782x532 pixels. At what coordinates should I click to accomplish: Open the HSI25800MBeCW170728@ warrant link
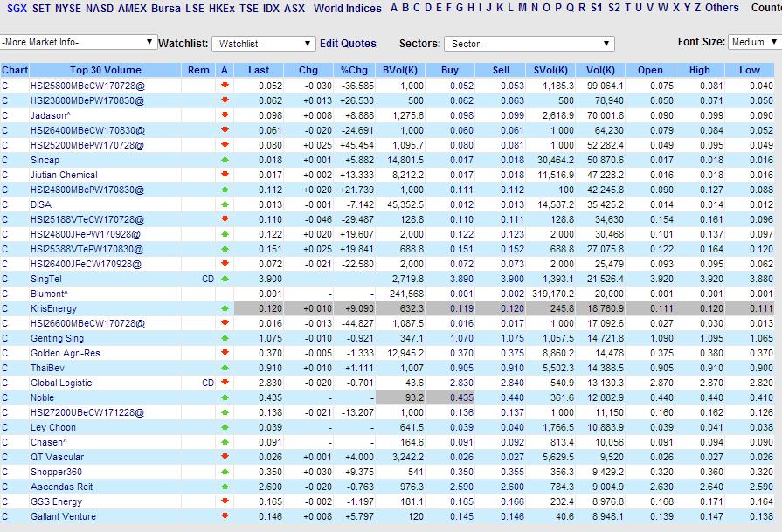click(x=87, y=86)
